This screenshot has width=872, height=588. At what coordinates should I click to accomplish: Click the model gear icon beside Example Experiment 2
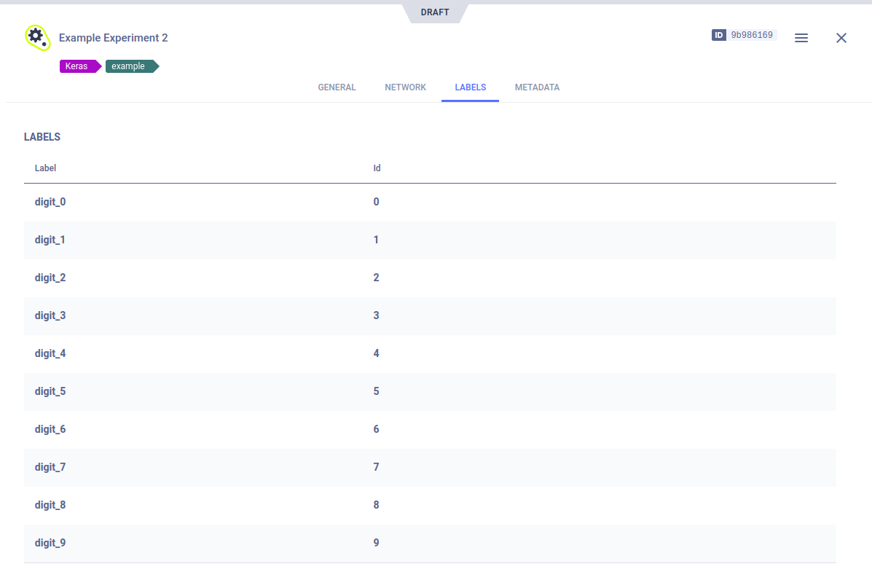pyautogui.click(x=37, y=38)
